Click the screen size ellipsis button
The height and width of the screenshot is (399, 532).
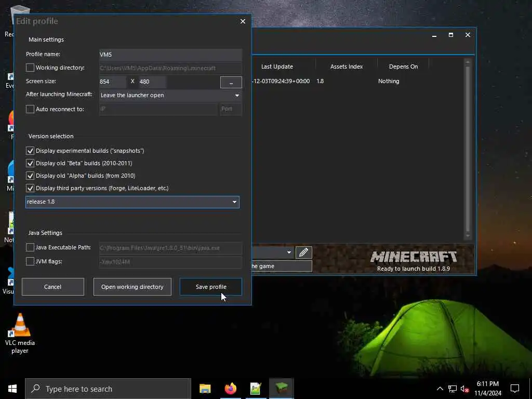pos(231,82)
